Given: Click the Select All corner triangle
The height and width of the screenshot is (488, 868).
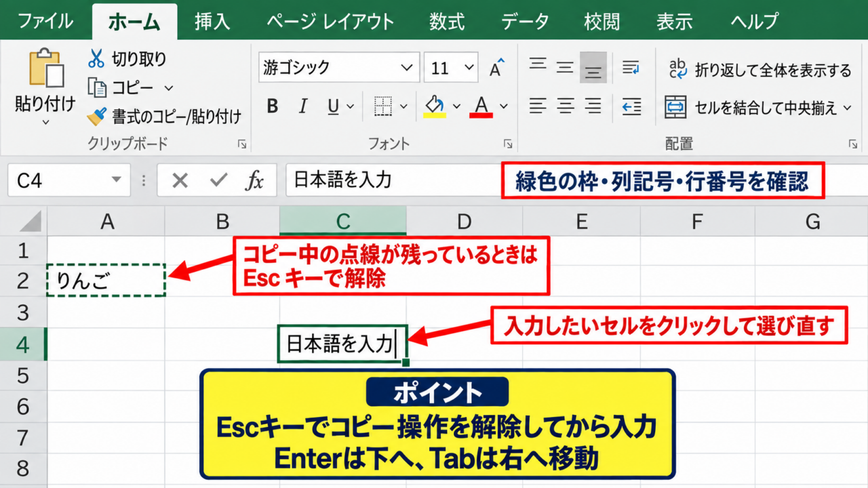Looking at the screenshot, I should pos(32,221).
